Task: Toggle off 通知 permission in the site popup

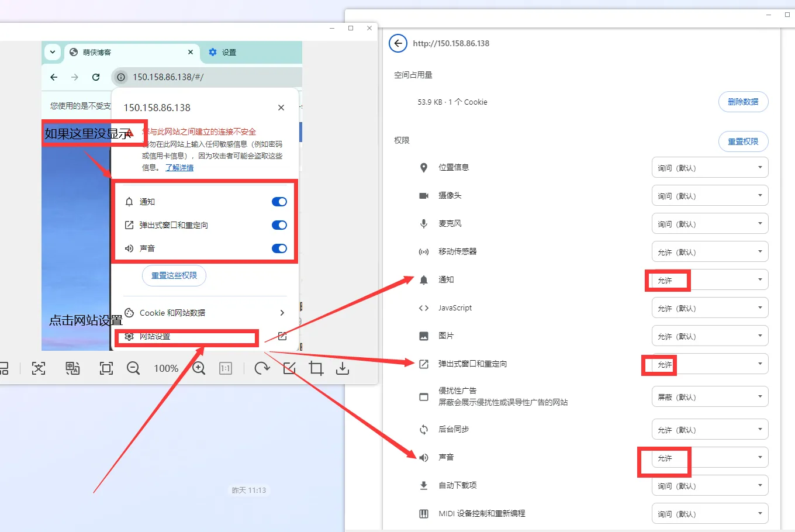Action: (279, 201)
